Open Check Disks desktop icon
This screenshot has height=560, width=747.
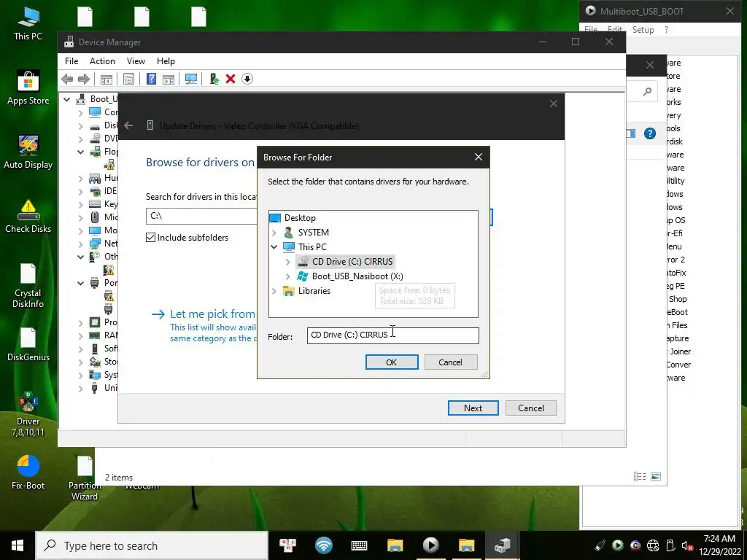point(28,217)
